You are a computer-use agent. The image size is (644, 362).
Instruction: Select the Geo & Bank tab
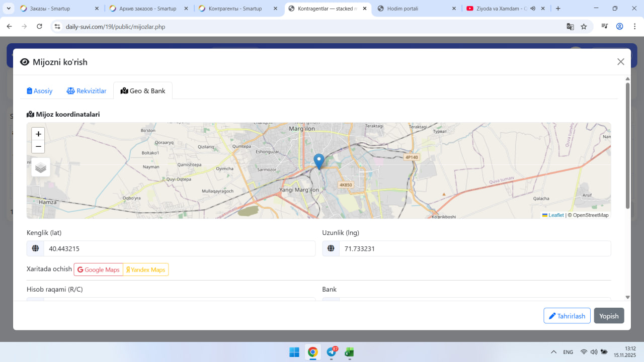click(x=143, y=91)
